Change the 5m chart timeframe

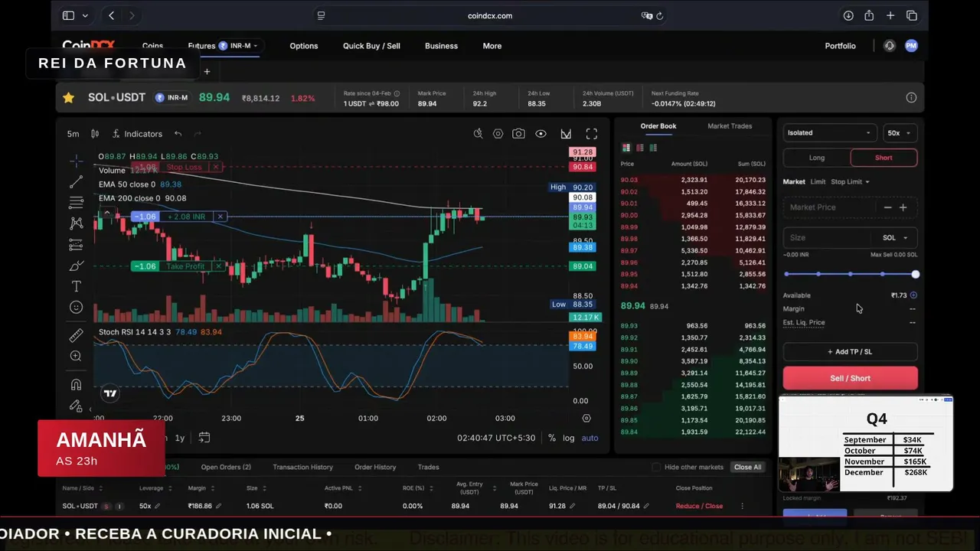[73, 134]
